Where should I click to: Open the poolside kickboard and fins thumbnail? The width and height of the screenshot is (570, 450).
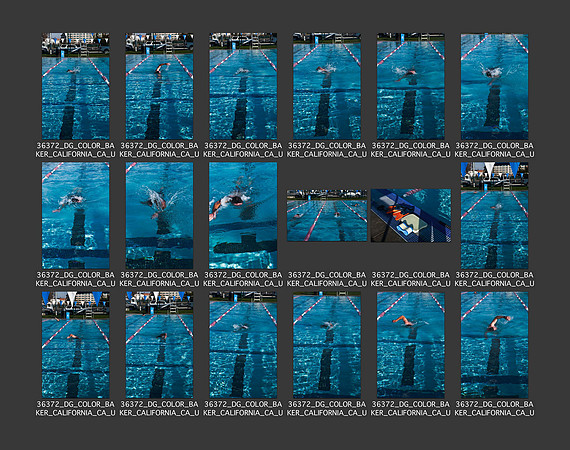411,215
